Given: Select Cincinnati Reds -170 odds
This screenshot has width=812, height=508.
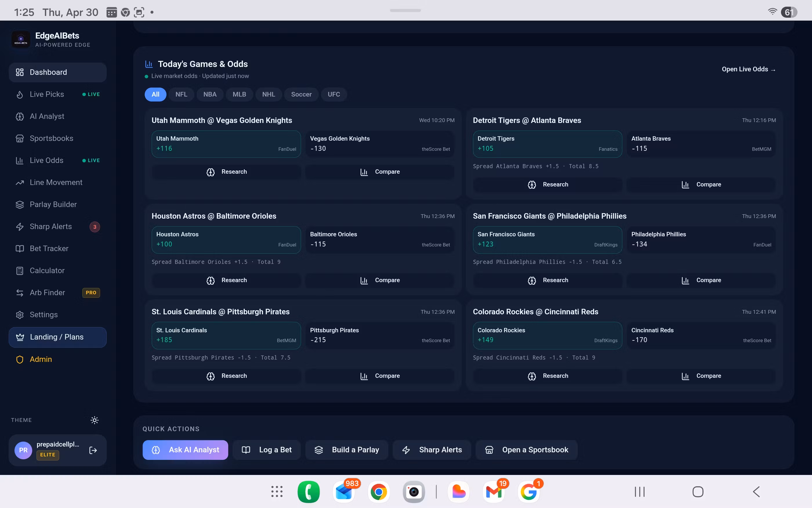Looking at the screenshot, I should click(701, 336).
